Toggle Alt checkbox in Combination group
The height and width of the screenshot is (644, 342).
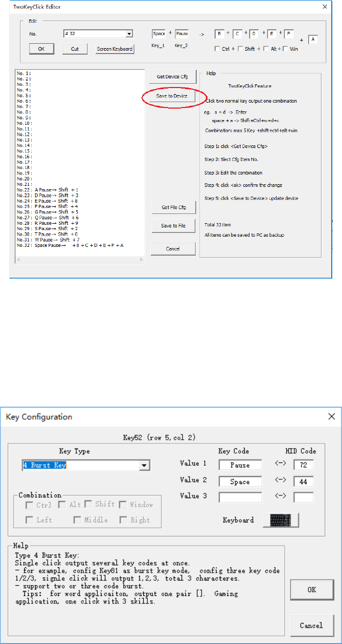click(62, 505)
